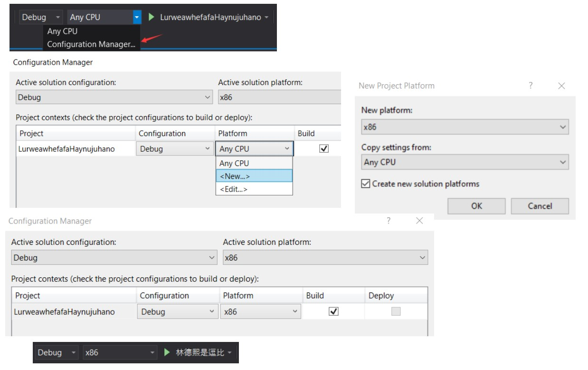Expand the Copy settings from dropdown

point(563,162)
